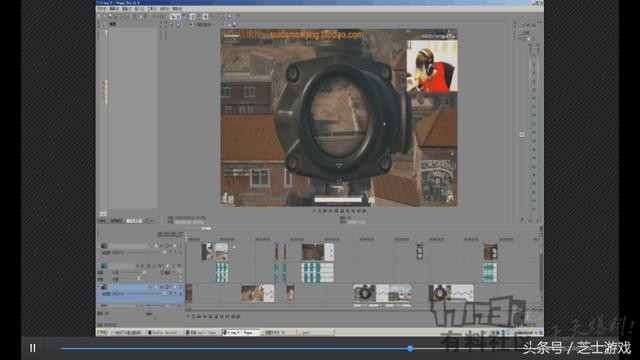Click the top video track's icon in the track header
640x360 pixels.
(104, 246)
